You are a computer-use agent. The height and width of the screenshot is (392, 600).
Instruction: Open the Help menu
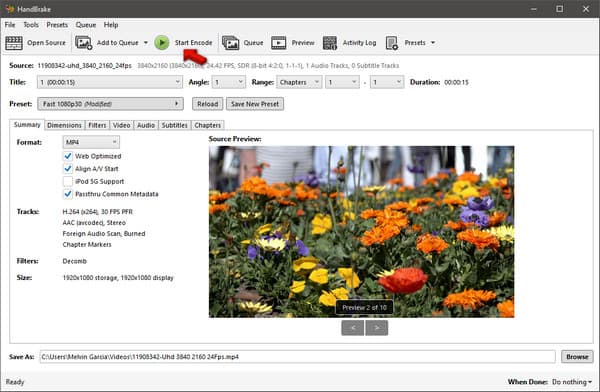tap(111, 25)
